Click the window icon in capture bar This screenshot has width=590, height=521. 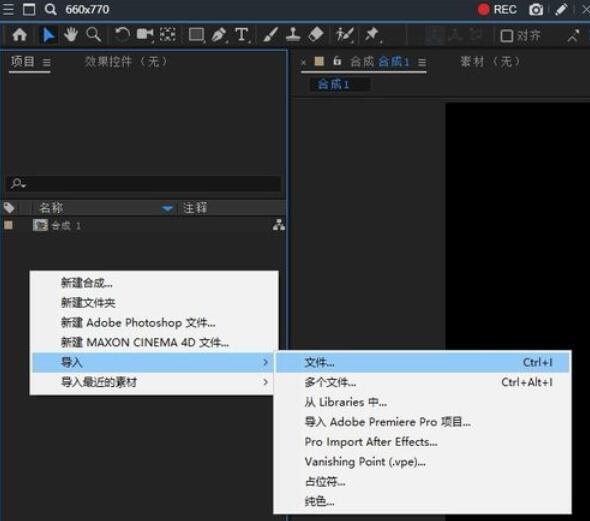[29, 9]
